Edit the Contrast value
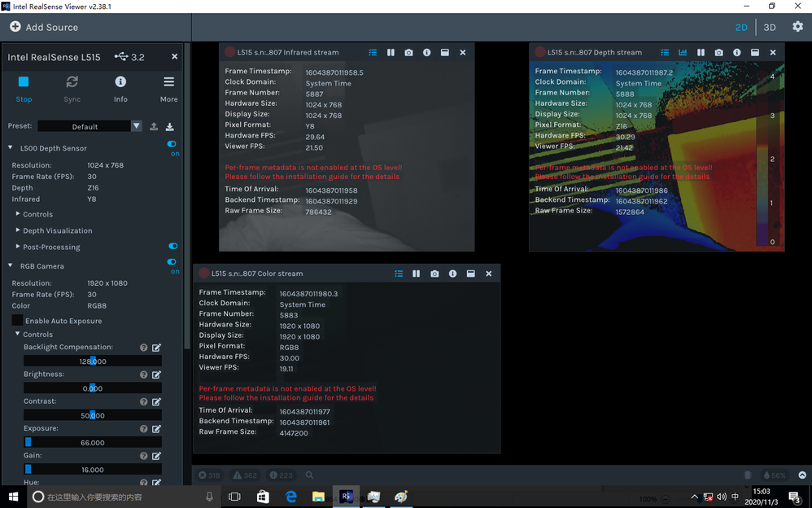The image size is (812, 508). [156, 401]
